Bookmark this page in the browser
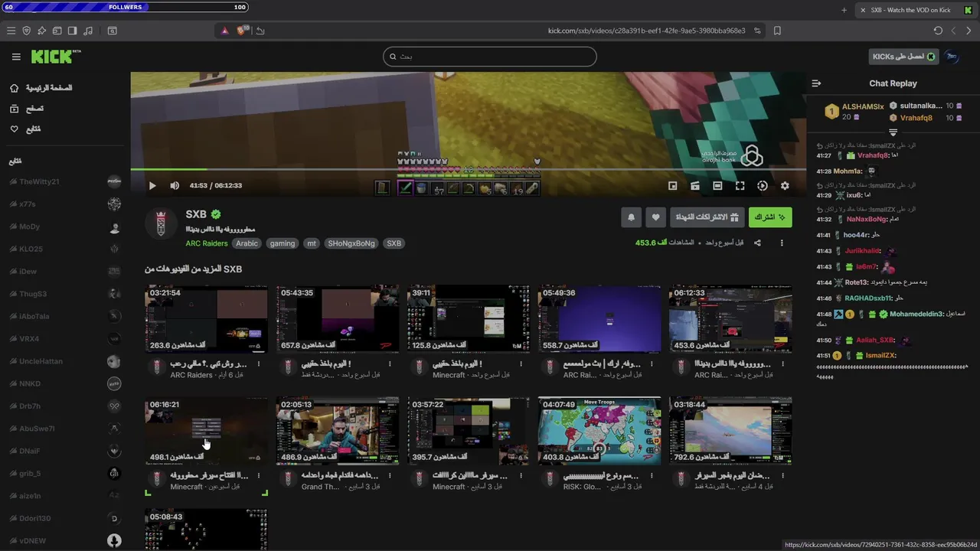 777,31
